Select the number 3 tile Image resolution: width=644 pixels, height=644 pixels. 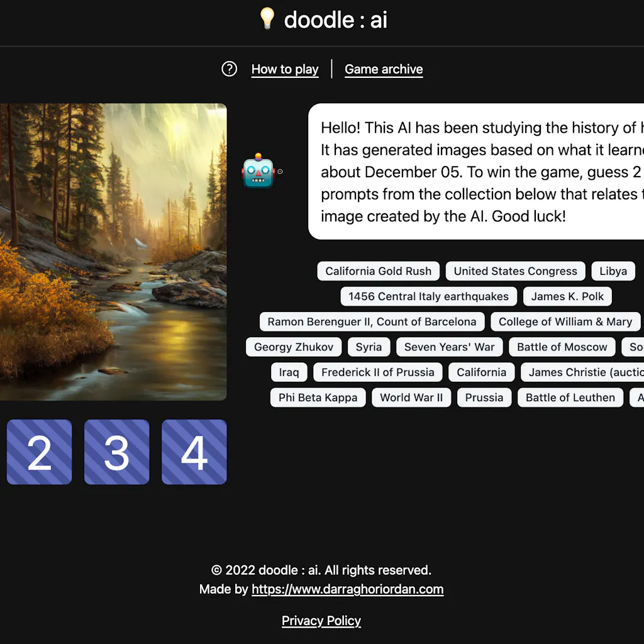(116, 452)
